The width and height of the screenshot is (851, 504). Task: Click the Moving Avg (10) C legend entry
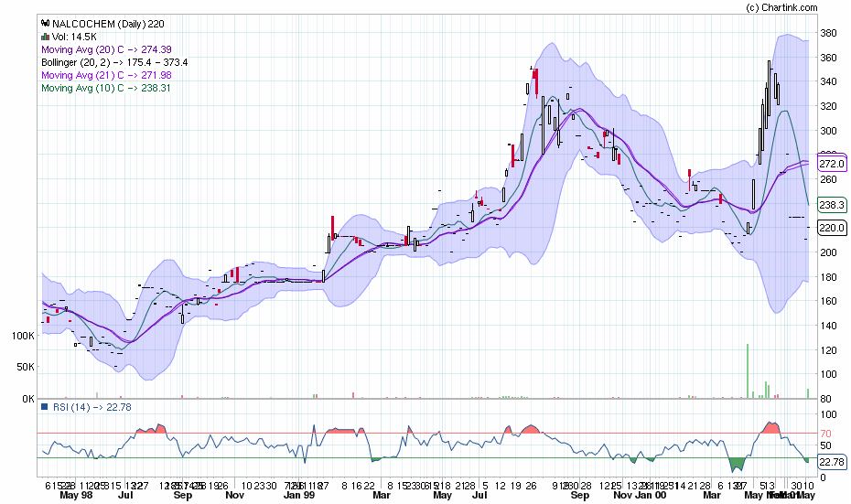(106, 88)
